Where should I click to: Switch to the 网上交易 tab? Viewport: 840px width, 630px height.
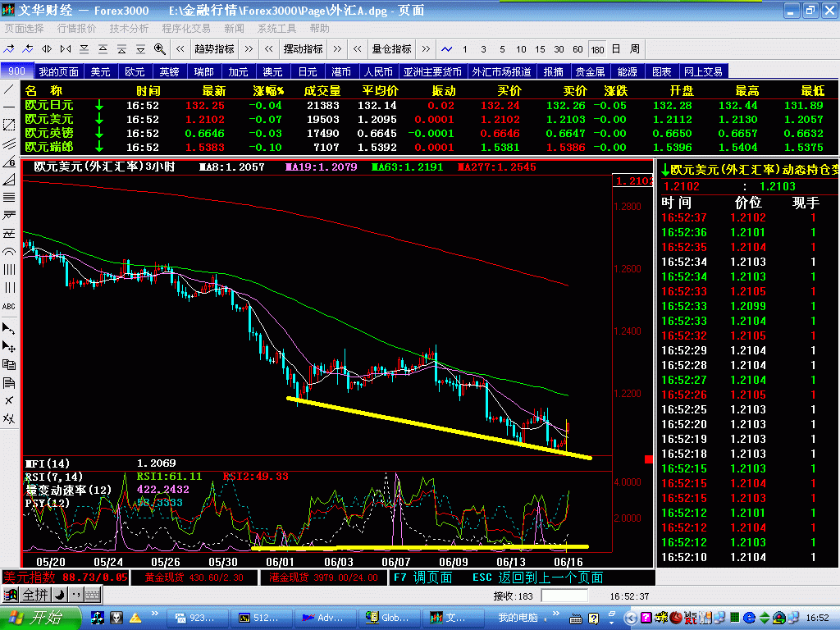[x=703, y=71]
